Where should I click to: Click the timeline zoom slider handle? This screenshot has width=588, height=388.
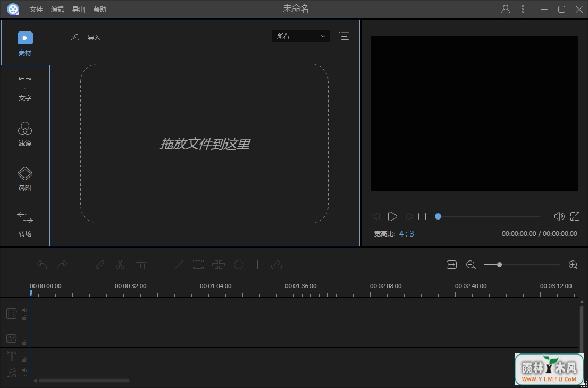500,265
